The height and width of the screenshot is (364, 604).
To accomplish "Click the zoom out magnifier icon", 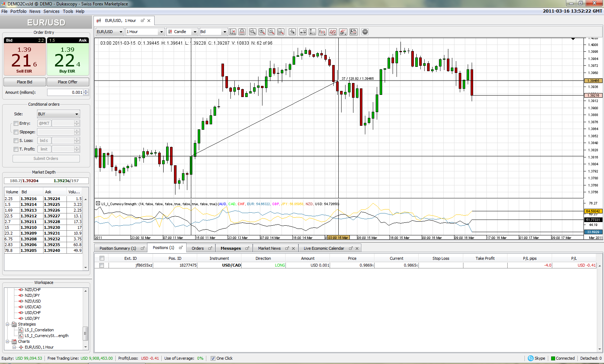I will coord(271,32).
